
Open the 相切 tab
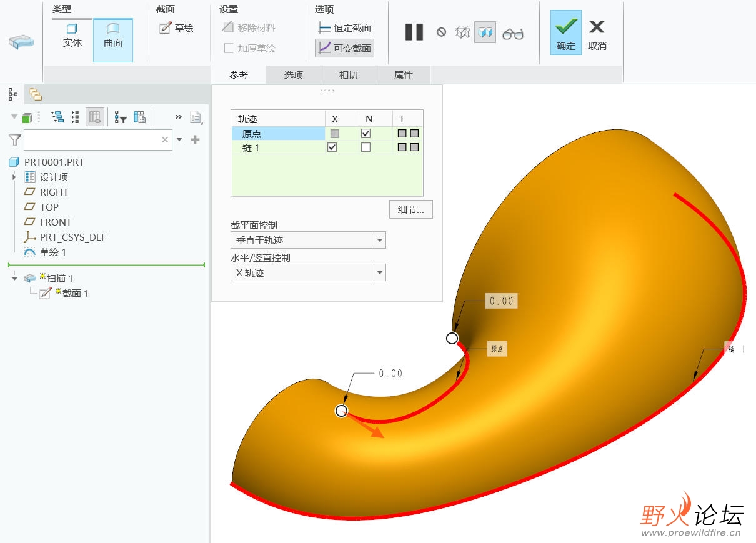348,75
